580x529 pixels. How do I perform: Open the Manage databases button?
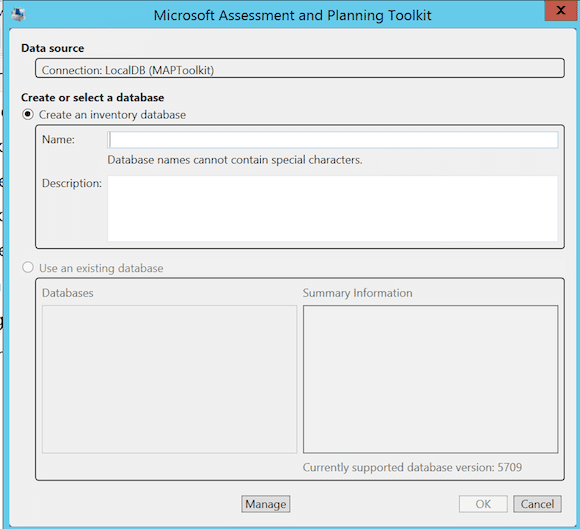(266, 504)
